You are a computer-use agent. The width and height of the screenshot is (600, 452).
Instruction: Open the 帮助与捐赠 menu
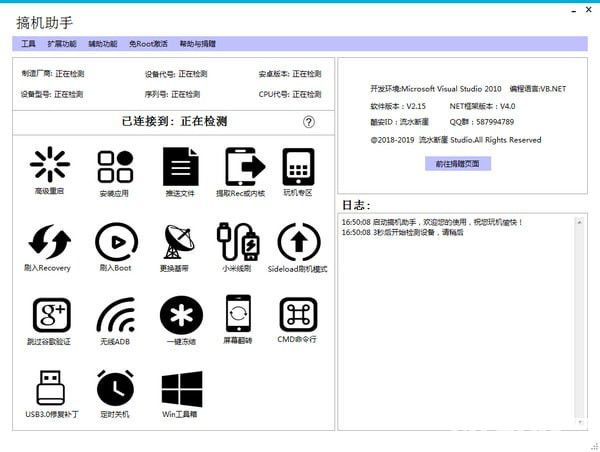tap(198, 44)
